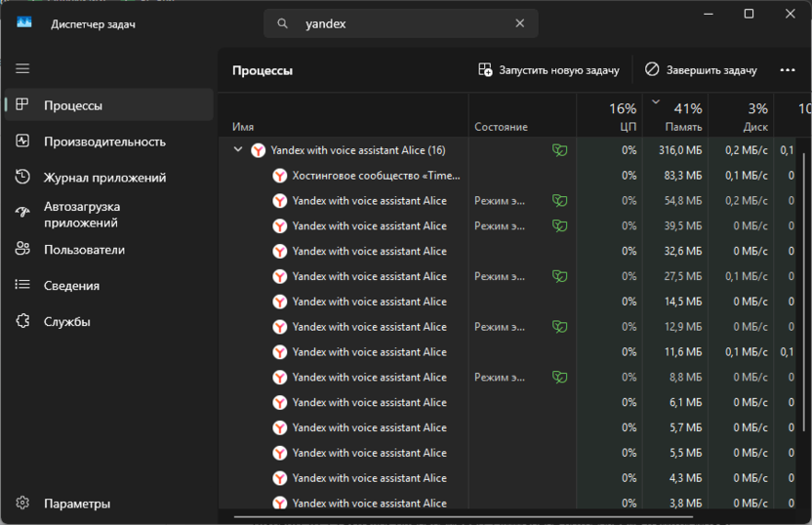Click the Параметры gear icon
The height and width of the screenshot is (525, 812).
pyautogui.click(x=22, y=504)
